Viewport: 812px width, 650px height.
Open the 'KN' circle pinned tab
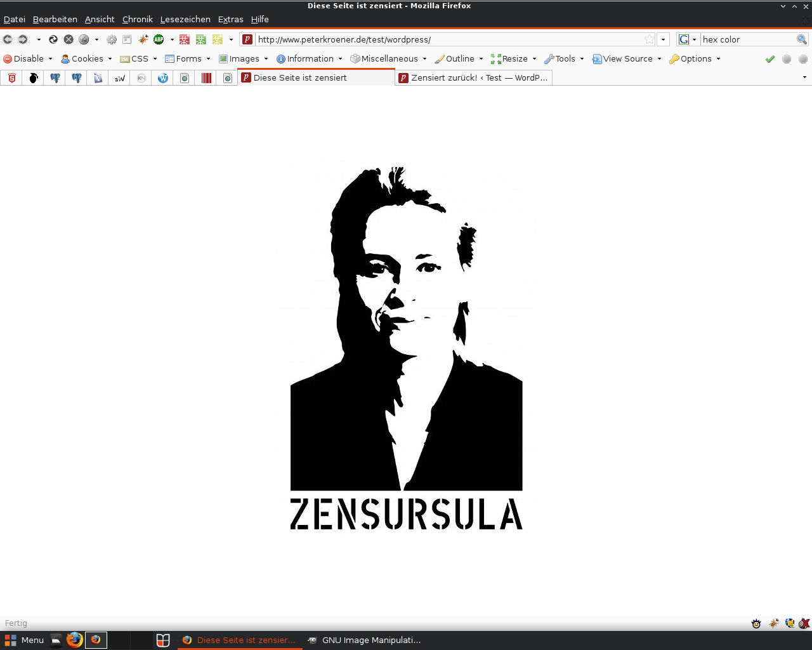pos(141,78)
